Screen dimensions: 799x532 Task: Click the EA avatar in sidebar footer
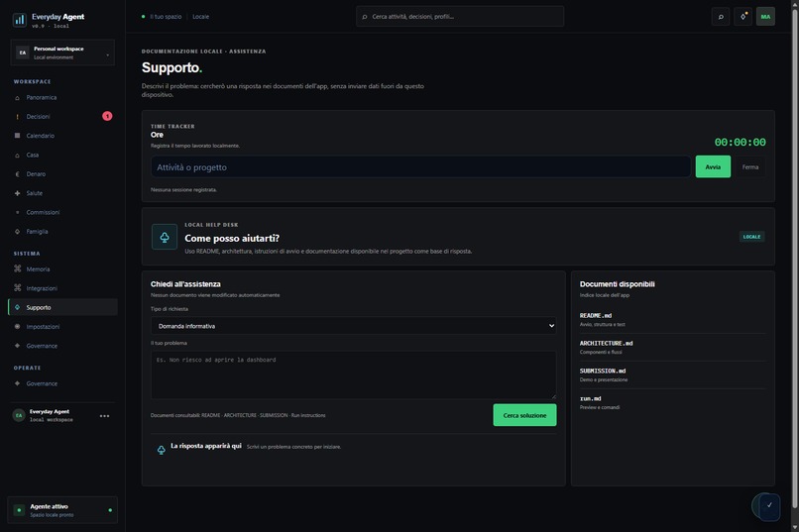[x=19, y=415]
